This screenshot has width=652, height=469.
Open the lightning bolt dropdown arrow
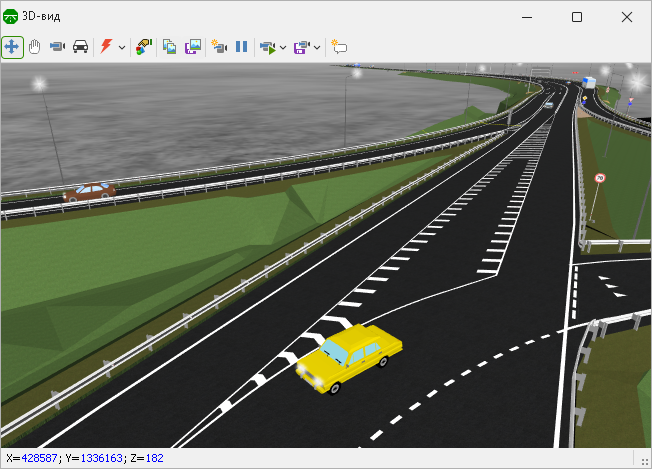[122, 47]
